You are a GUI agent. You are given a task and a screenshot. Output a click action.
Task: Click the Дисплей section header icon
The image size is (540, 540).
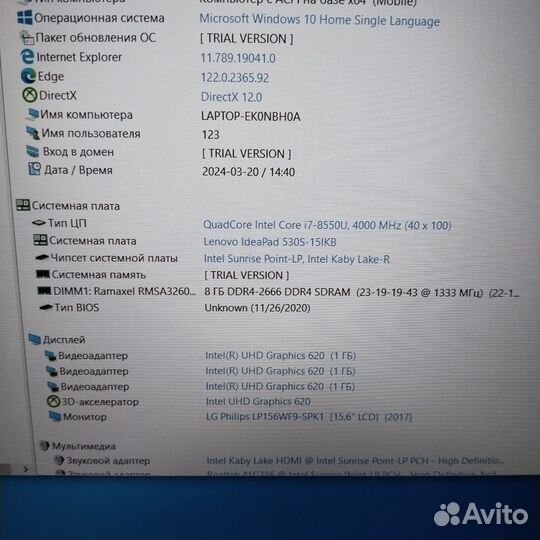(x=34, y=339)
